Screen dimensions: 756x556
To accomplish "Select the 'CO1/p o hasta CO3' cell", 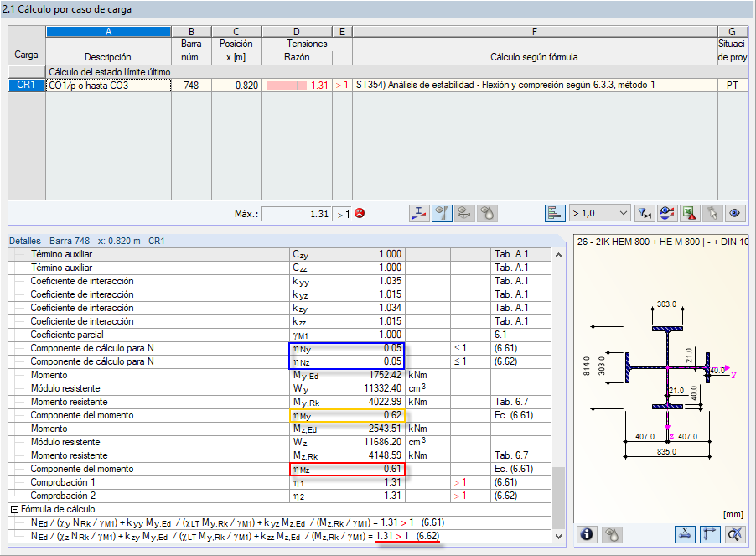I will coord(108,85).
